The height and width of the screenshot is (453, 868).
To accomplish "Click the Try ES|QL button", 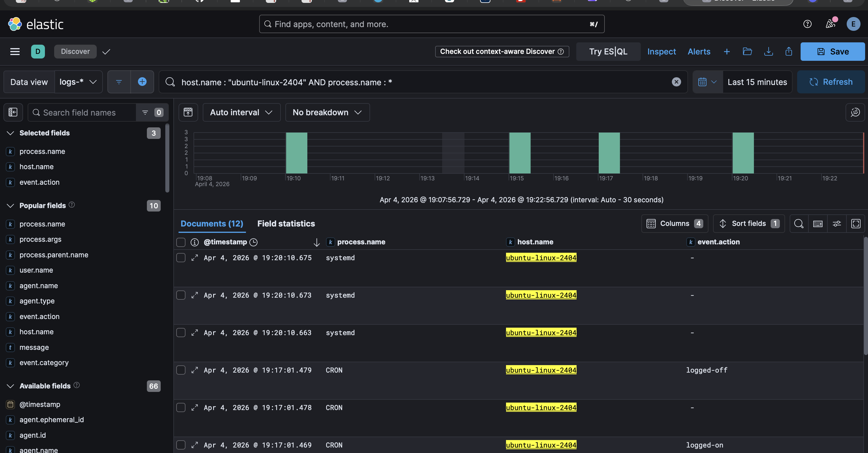I will (x=608, y=52).
